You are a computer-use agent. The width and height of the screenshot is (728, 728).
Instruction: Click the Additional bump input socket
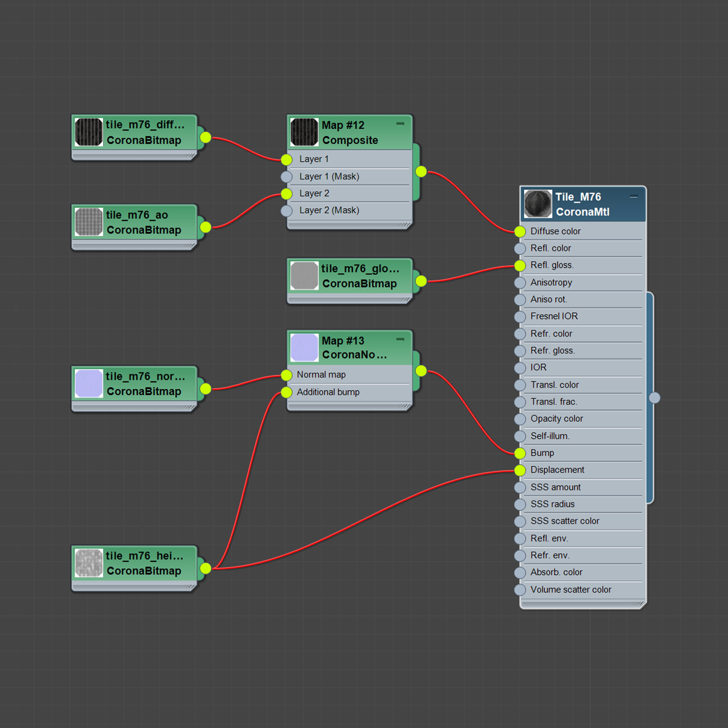tap(286, 392)
